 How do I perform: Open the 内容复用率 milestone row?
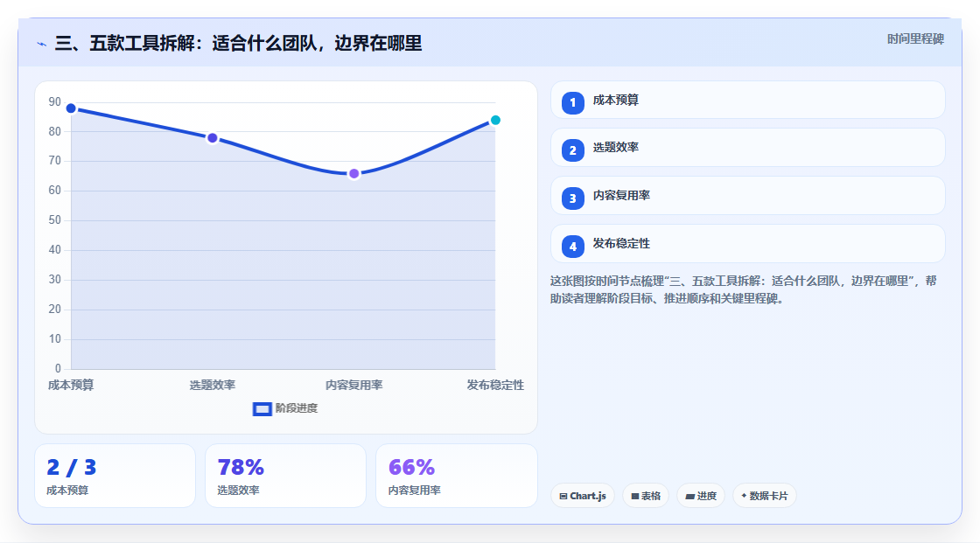tap(747, 196)
